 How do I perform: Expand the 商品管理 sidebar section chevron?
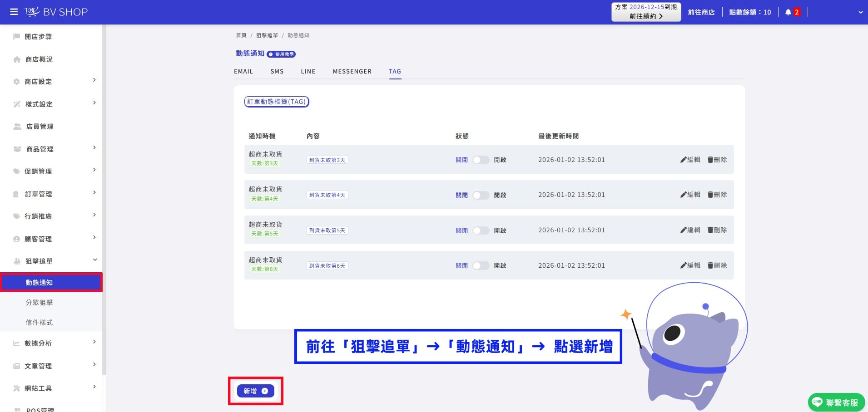[x=94, y=147]
